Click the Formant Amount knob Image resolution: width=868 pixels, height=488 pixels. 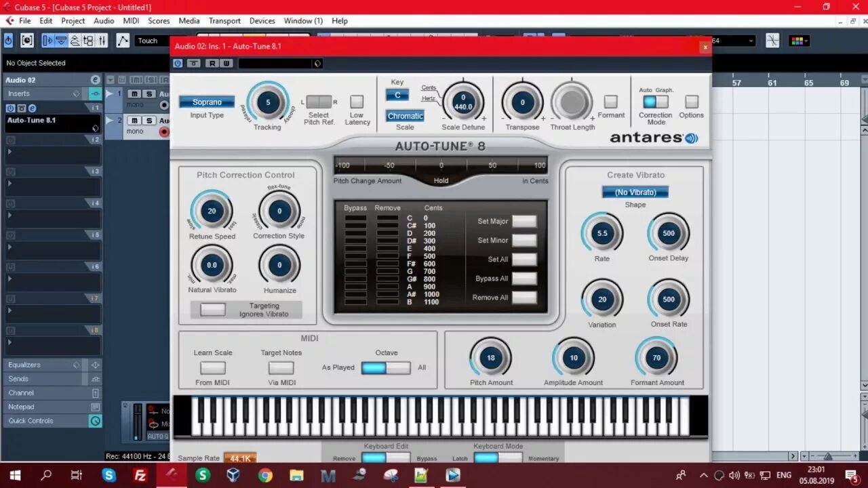click(x=656, y=357)
